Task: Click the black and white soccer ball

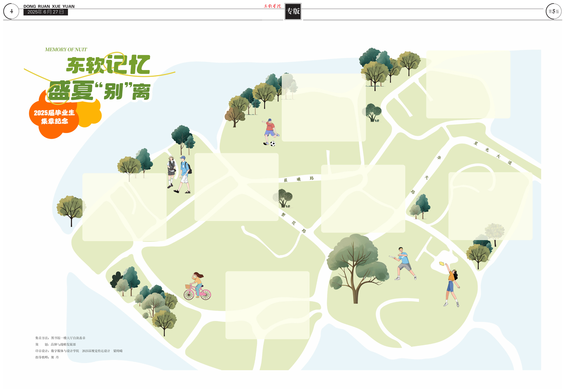Action: coord(273,144)
